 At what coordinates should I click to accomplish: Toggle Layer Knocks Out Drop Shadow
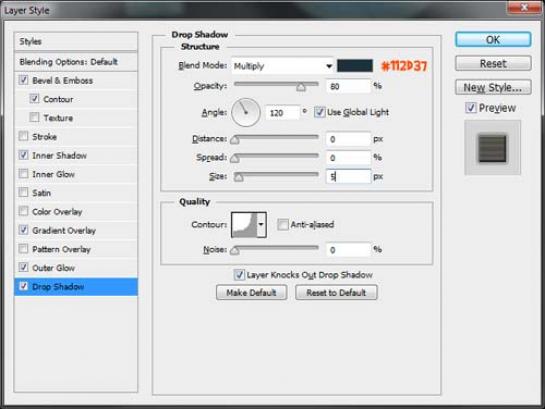point(239,275)
